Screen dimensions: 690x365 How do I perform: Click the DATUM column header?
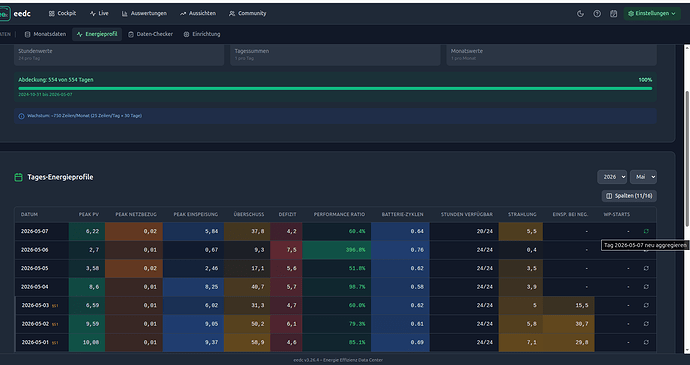coord(29,214)
